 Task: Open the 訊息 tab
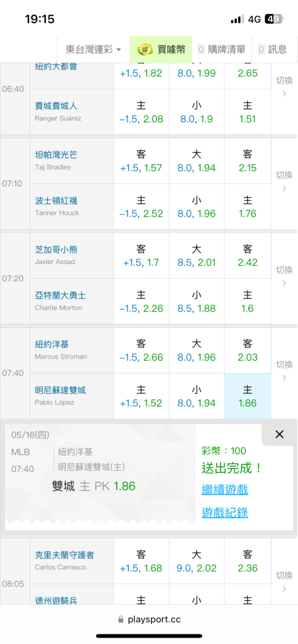click(x=272, y=50)
